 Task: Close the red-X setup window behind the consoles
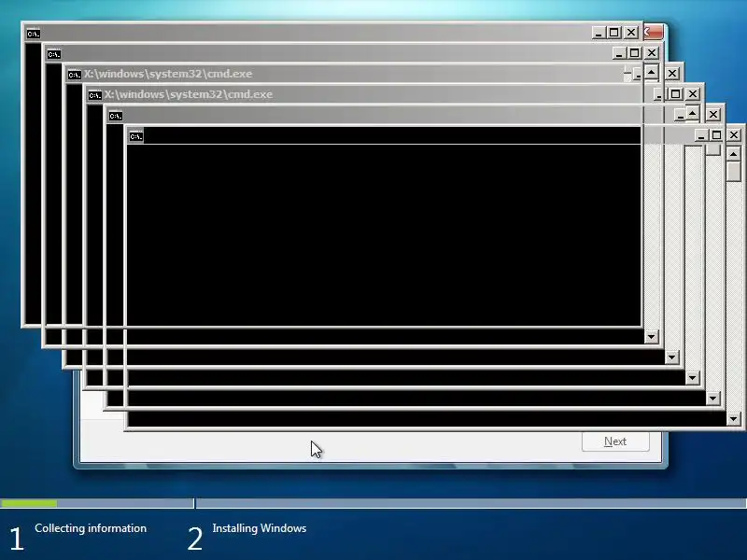(x=653, y=32)
